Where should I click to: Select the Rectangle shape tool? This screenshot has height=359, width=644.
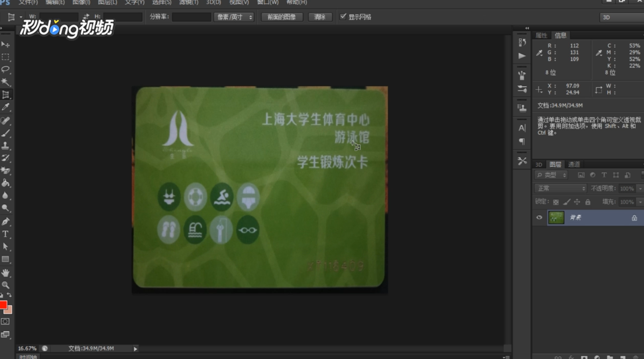5,259
